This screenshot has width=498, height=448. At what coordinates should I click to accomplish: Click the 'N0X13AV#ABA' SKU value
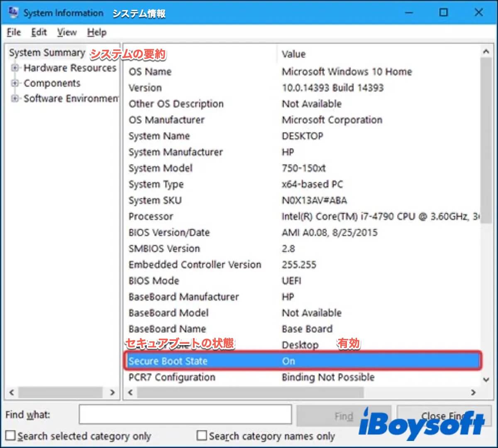tap(314, 200)
